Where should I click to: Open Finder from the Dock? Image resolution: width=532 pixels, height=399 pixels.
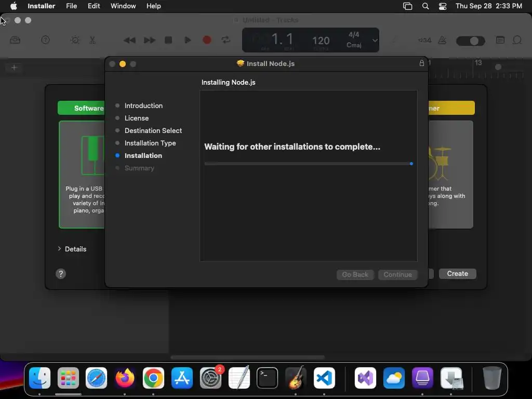[x=39, y=378]
